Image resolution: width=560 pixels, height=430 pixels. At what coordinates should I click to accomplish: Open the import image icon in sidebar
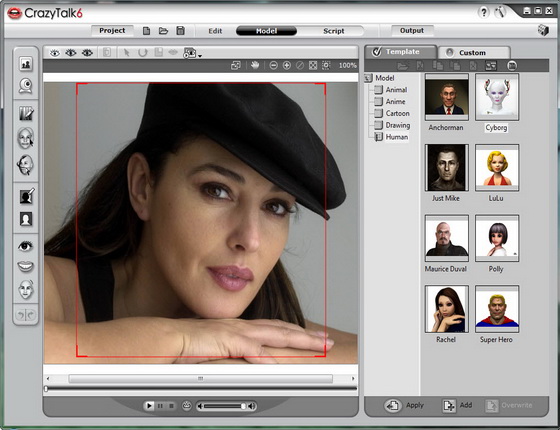click(x=25, y=64)
